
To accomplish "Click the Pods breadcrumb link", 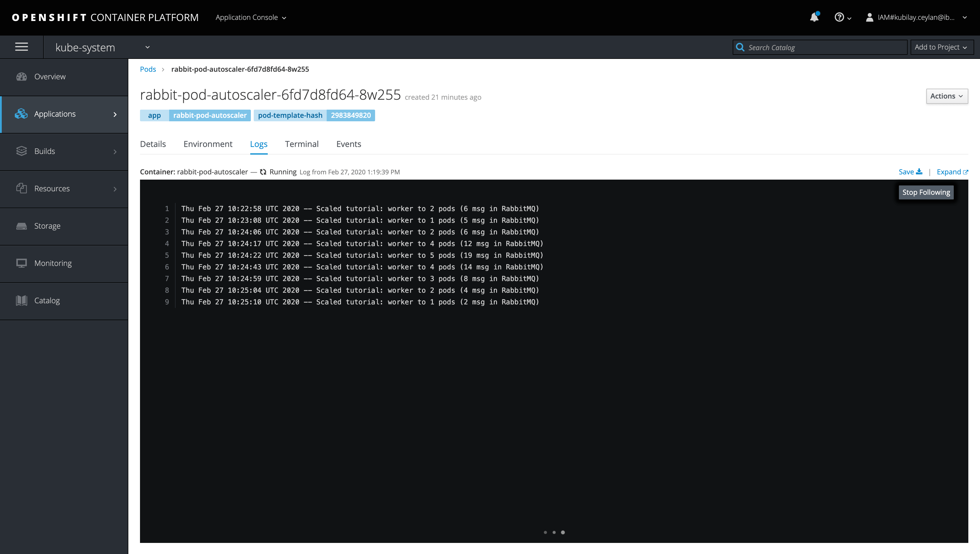I will click(x=148, y=69).
